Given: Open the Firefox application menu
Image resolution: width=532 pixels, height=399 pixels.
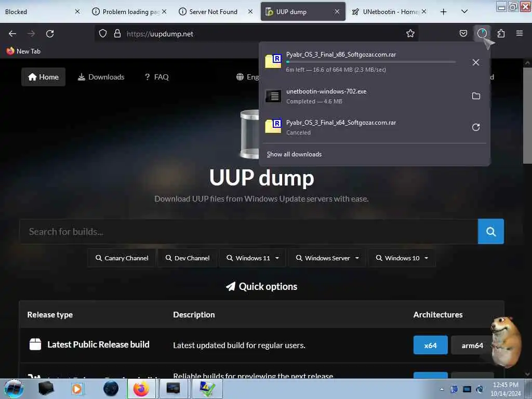Looking at the screenshot, I should pos(519,33).
